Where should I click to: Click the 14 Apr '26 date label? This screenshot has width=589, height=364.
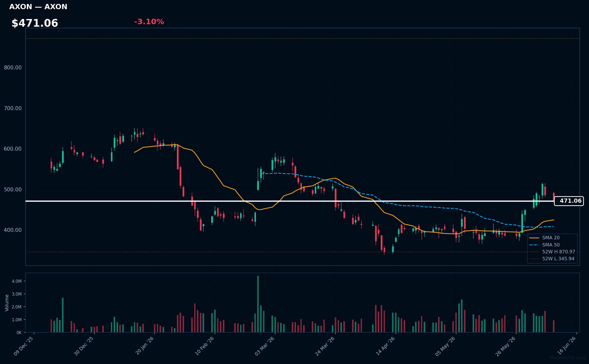[385, 346]
